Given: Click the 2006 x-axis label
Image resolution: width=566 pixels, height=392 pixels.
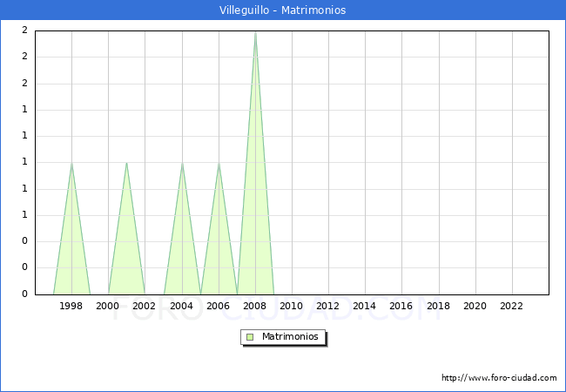Looking at the screenshot, I should [218, 306].
